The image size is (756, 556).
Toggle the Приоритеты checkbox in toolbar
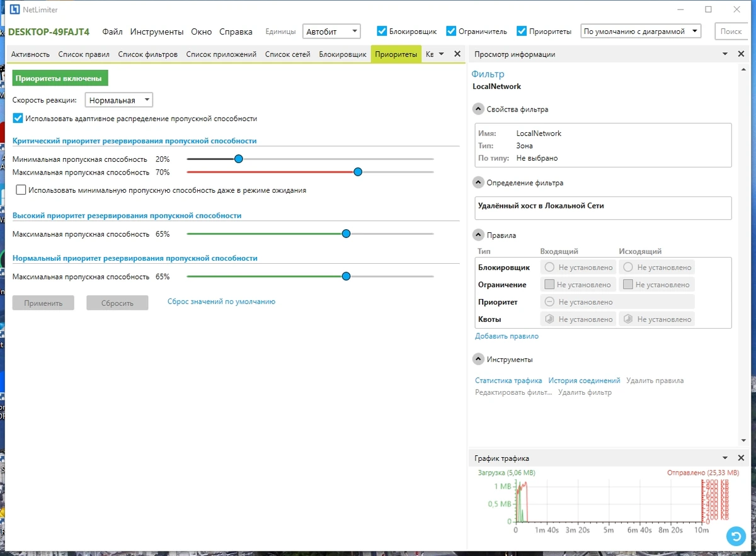pyautogui.click(x=522, y=31)
